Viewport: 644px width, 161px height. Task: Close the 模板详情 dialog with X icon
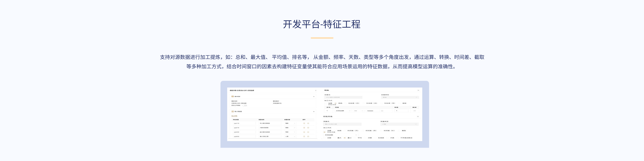(x=316, y=90)
